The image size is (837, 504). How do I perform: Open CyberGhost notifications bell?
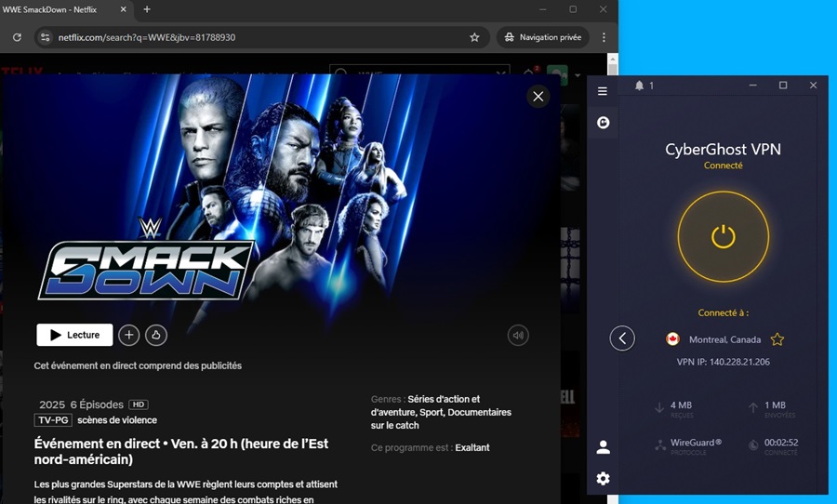[x=639, y=86]
